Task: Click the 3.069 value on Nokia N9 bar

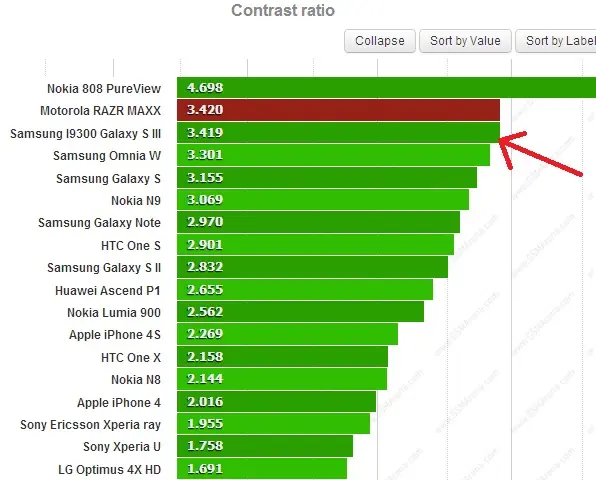Action: (x=205, y=200)
